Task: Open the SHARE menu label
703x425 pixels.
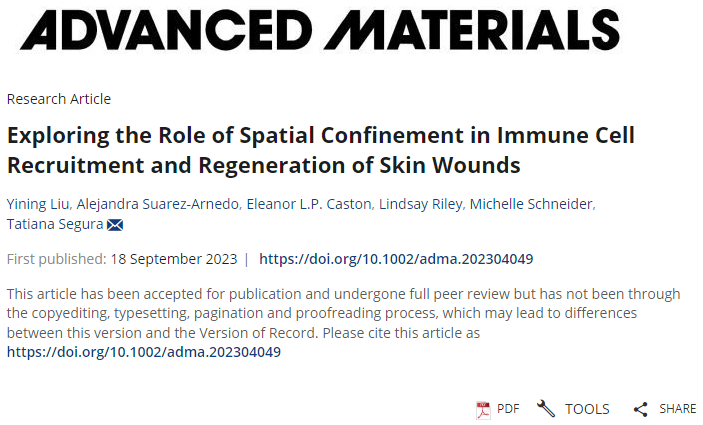Action: click(x=678, y=409)
